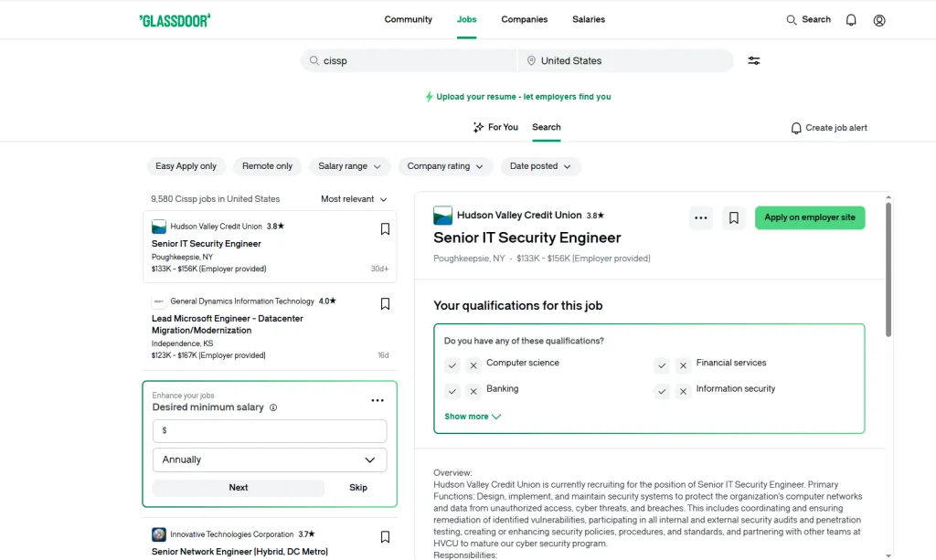Go to the Salaries nav tab
The image size is (936, 560).
589,20
